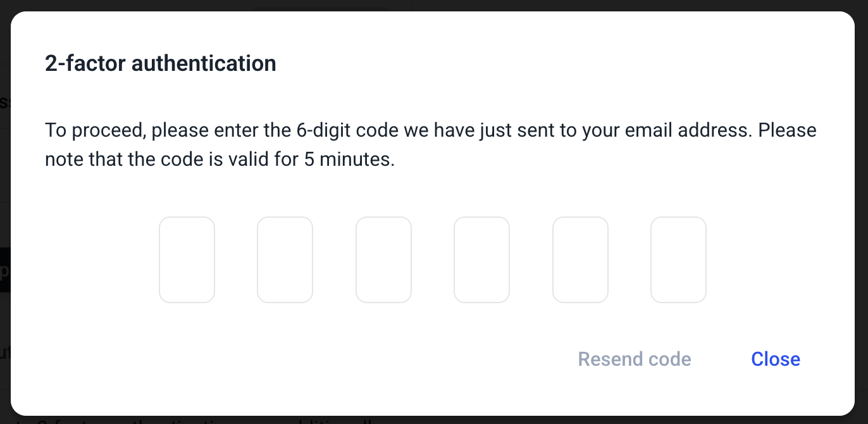The height and width of the screenshot is (424, 868).
Task: Click the "2-factor authentication" dialog heading
Action: click(161, 63)
